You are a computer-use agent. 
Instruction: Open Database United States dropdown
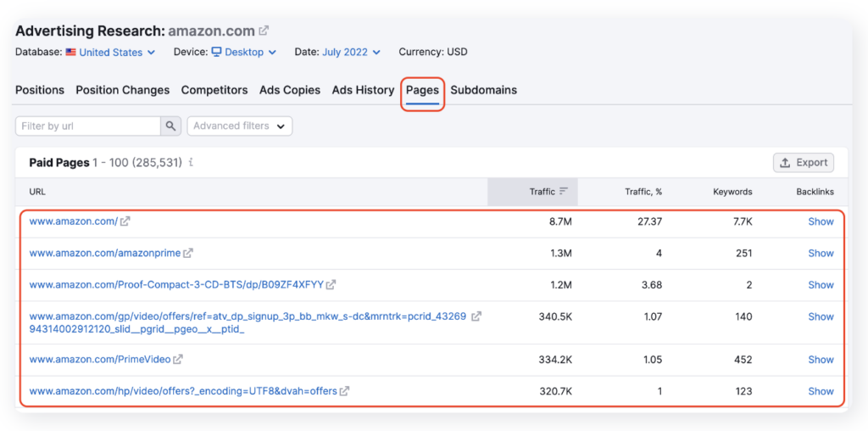(x=110, y=52)
